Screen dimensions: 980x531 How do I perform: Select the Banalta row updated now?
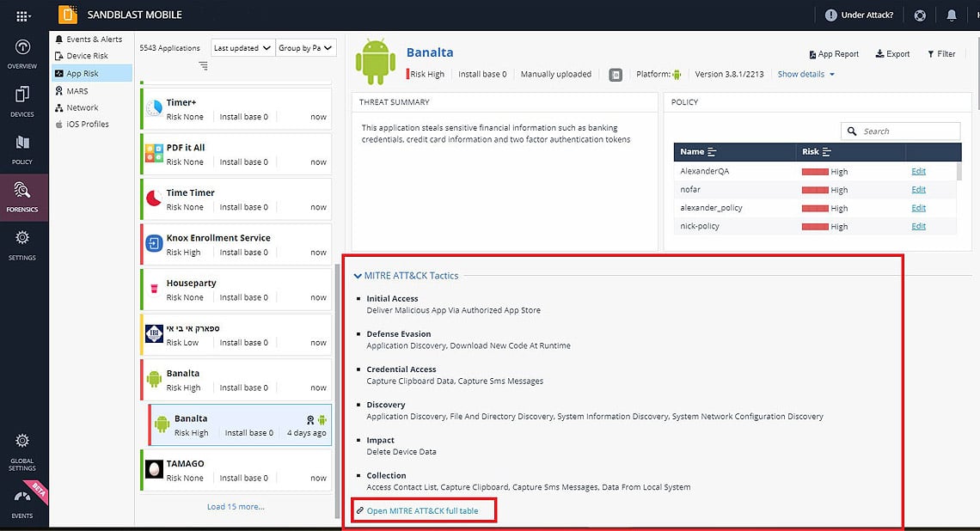click(236, 380)
